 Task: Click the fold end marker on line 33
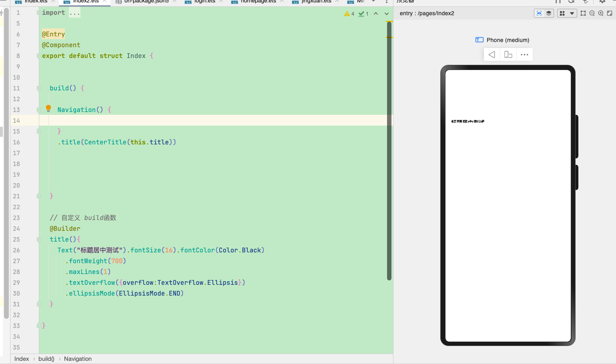click(39, 326)
